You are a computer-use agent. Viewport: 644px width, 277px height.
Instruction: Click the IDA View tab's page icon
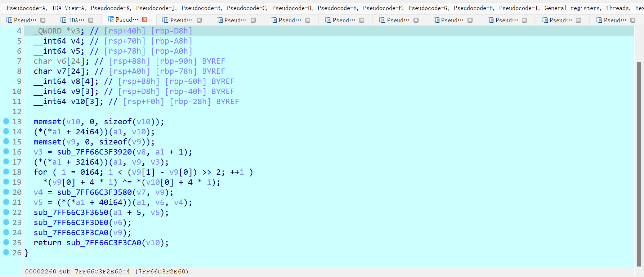pos(63,20)
